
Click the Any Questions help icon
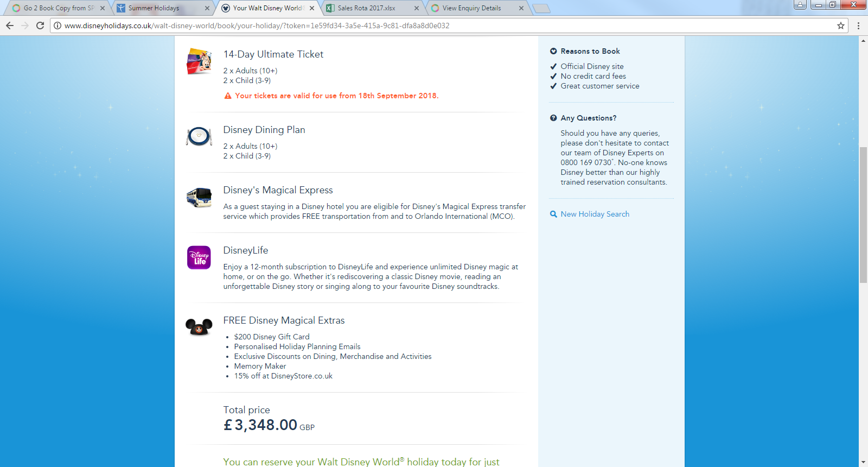pyautogui.click(x=553, y=118)
